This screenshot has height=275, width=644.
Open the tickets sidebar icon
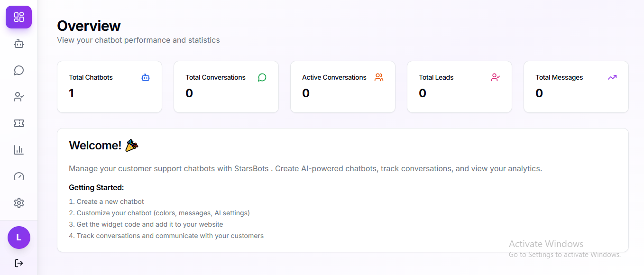coord(19,123)
